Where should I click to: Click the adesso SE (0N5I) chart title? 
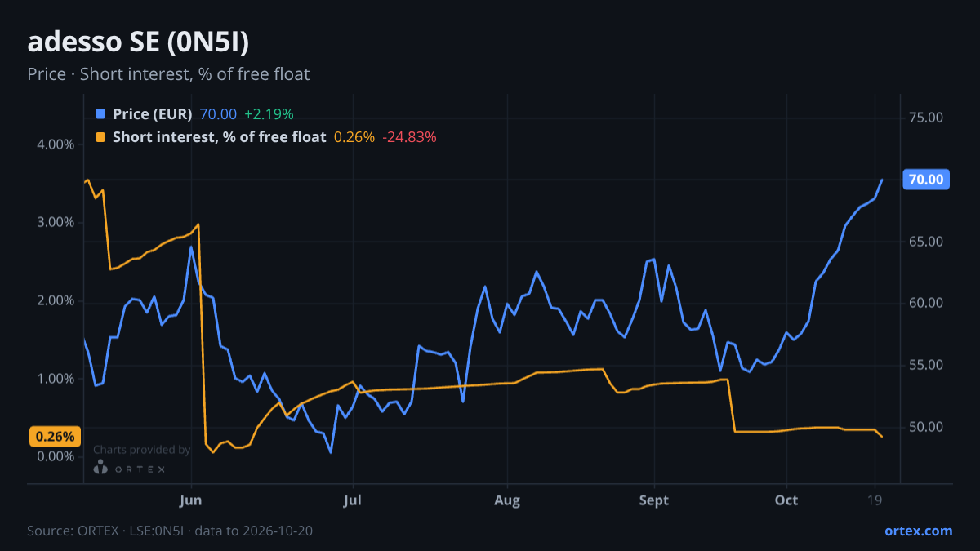[138, 42]
